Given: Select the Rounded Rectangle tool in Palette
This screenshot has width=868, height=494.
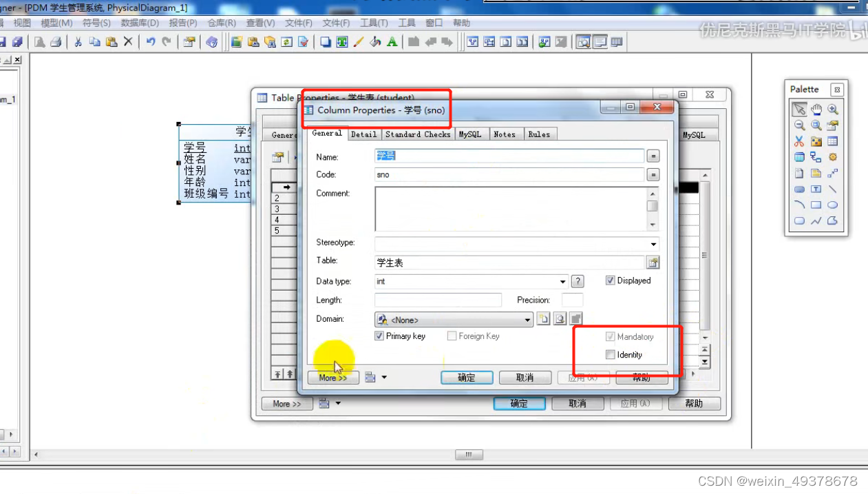Looking at the screenshot, I should [799, 221].
